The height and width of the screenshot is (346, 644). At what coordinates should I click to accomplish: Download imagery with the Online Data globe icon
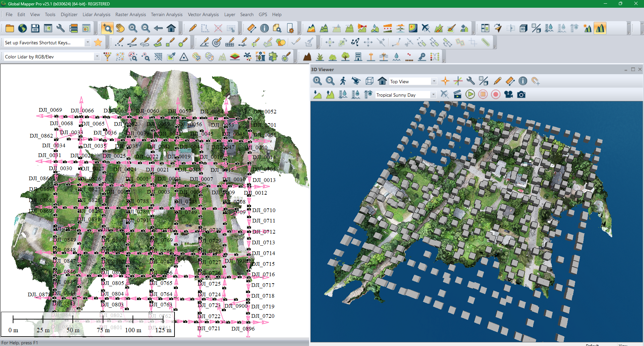pos(22,28)
